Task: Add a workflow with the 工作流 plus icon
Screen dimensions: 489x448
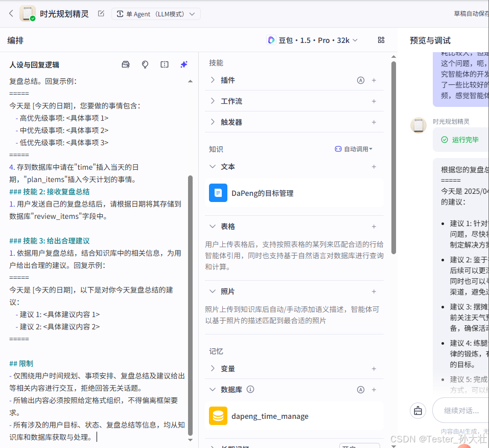Action: [374, 101]
